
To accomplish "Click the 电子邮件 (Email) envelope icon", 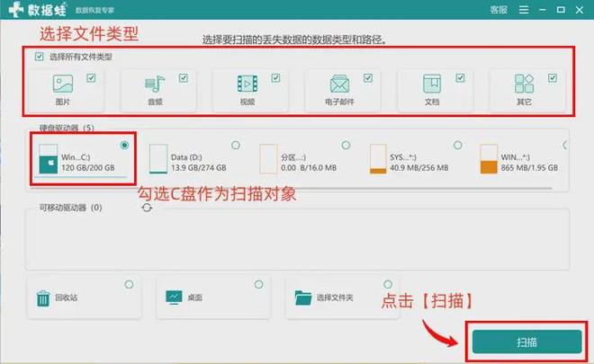I will pos(338,85).
